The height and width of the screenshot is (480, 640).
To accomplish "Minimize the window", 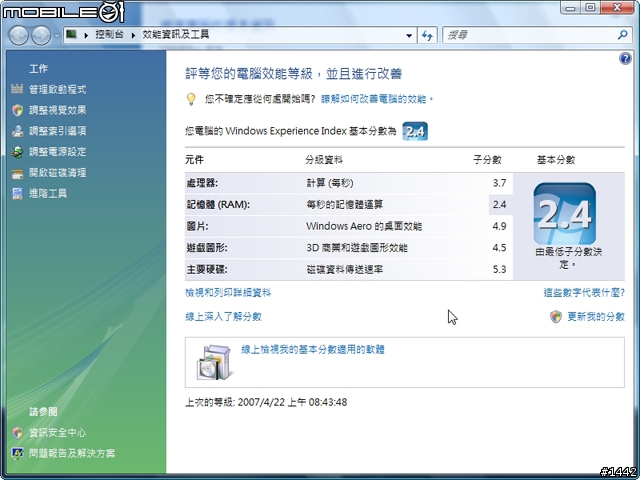I will [x=571, y=8].
